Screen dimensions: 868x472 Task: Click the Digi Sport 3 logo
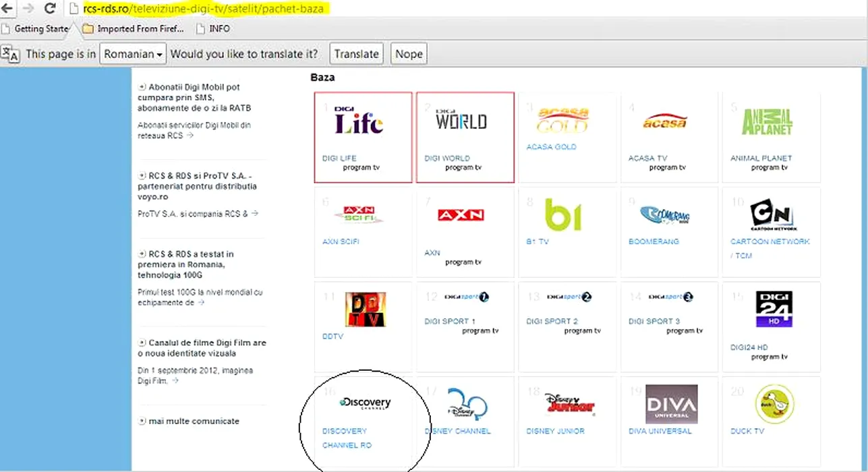coord(670,297)
